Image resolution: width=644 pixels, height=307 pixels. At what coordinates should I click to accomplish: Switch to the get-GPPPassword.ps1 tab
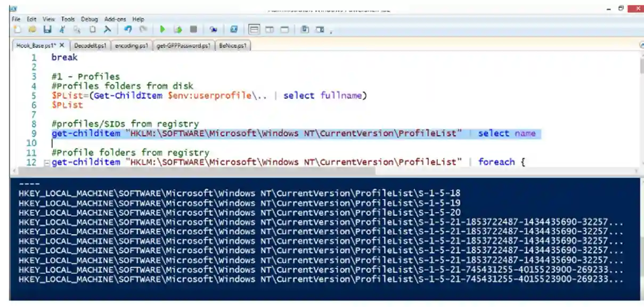coord(183,46)
